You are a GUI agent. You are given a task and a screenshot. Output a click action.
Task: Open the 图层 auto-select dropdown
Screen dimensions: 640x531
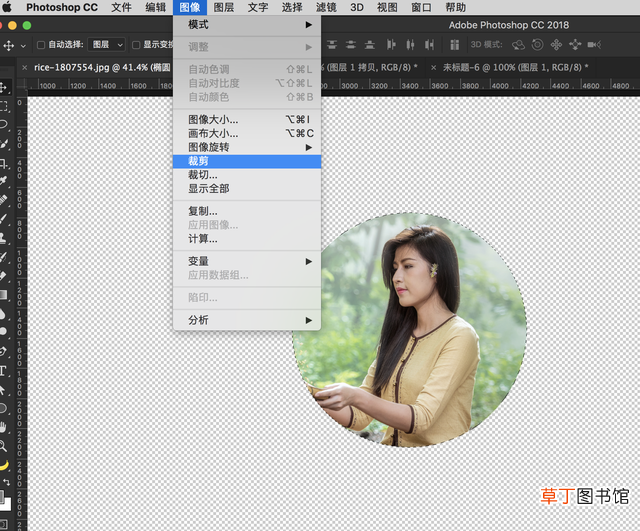[106, 44]
